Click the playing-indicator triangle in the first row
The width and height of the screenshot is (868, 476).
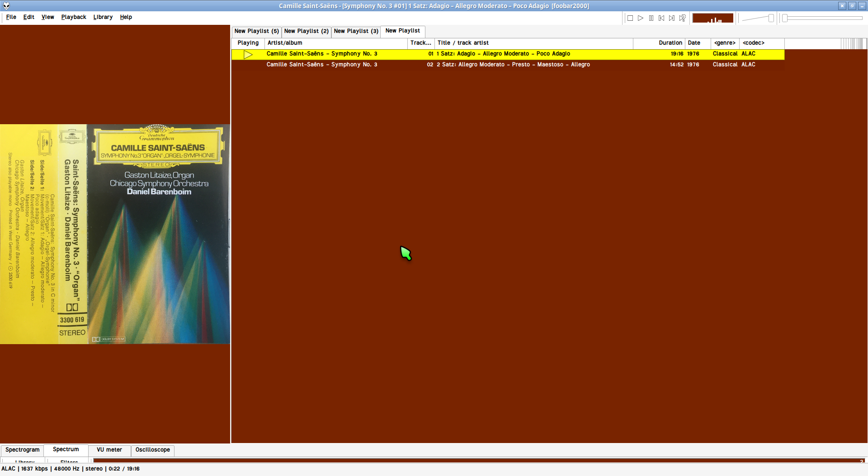[248, 54]
